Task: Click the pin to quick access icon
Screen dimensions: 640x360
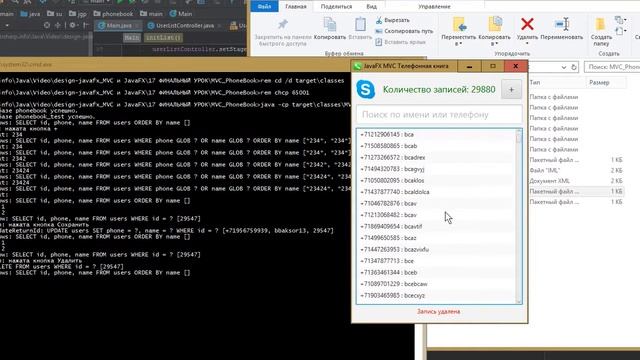Action: coord(282,24)
